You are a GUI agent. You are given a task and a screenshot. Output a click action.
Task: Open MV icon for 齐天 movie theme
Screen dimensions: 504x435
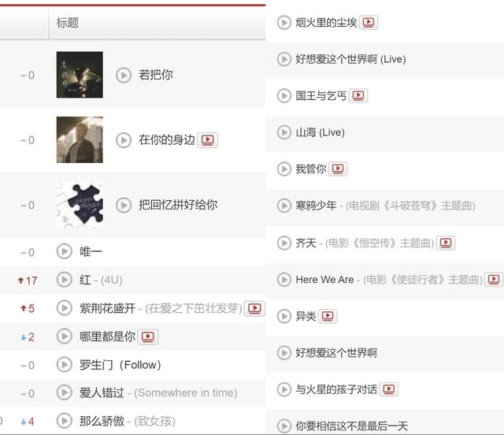(x=446, y=243)
